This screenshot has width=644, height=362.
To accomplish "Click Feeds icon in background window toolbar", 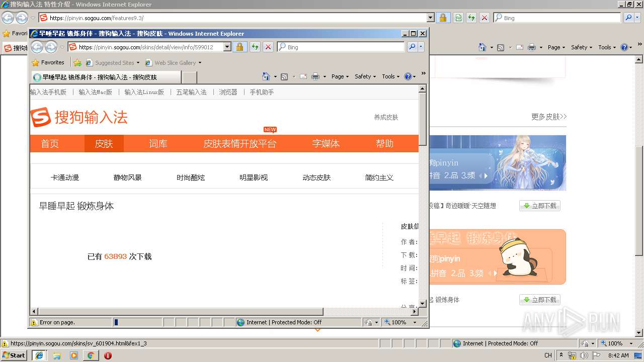I will coord(501,47).
